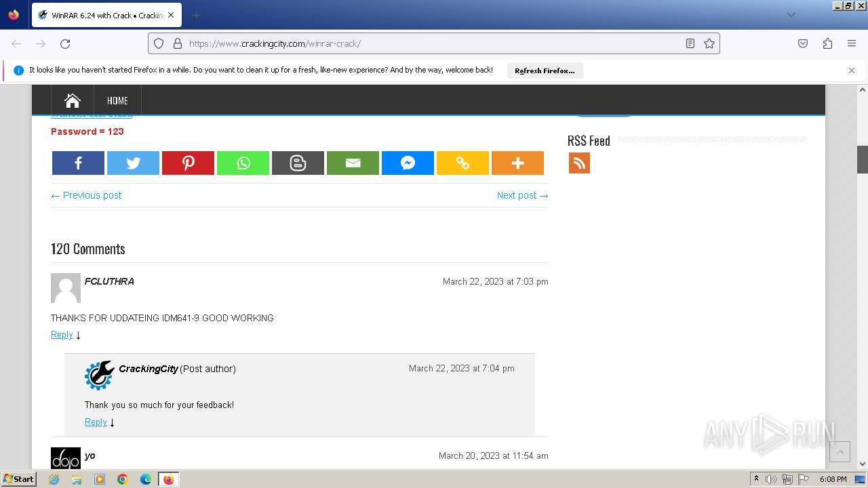This screenshot has height=488, width=868.
Task: Click the address bar URL field
Action: pyautogui.click(x=434, y=43)
